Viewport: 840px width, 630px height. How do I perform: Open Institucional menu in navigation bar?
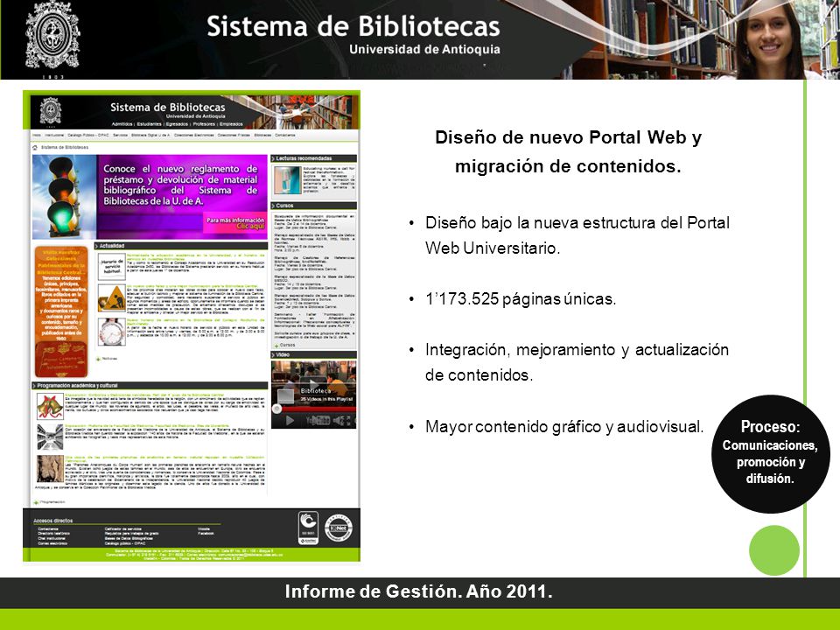54,135
